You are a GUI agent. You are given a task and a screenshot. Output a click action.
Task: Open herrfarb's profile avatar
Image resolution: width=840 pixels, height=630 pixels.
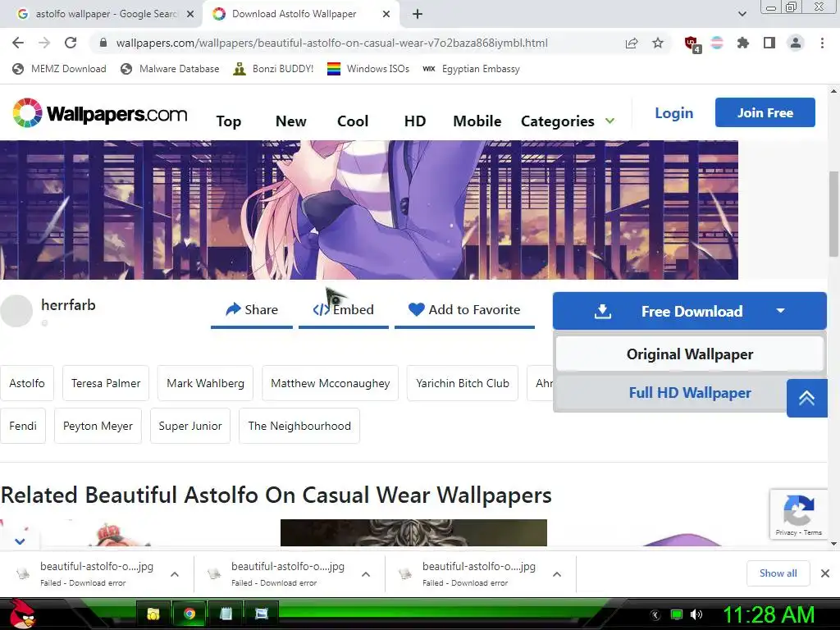[16, 311]
